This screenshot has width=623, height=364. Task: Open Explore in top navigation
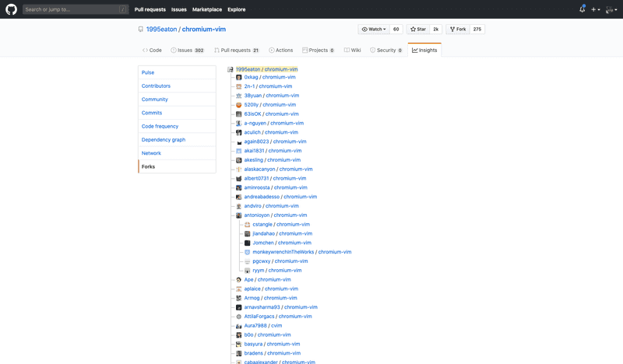point(237,9)
